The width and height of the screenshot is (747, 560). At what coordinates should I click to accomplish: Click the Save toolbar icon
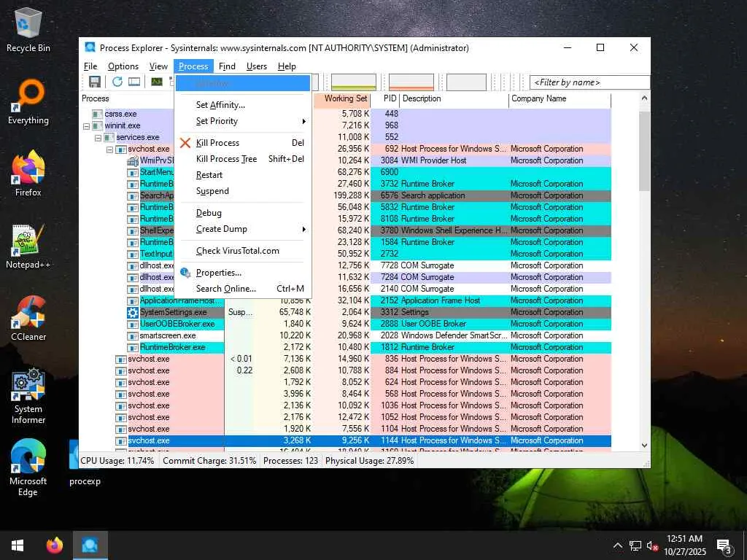pyautogui.click(x=95, y=82)
